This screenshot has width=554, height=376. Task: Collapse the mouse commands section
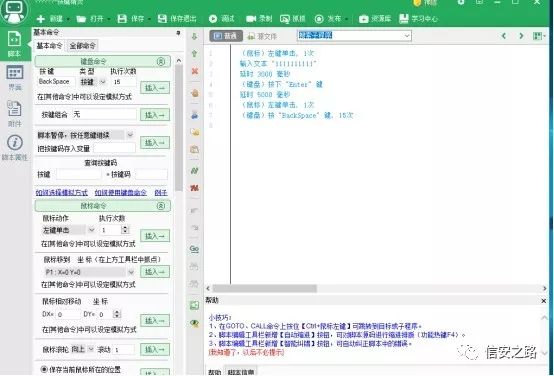click(161, 206)
